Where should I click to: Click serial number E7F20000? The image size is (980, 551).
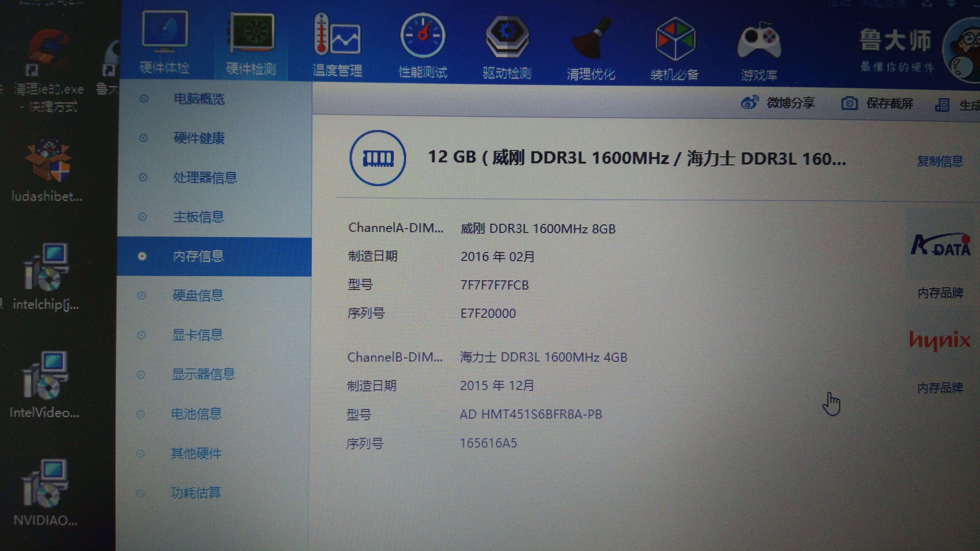[x=488, y=313]
